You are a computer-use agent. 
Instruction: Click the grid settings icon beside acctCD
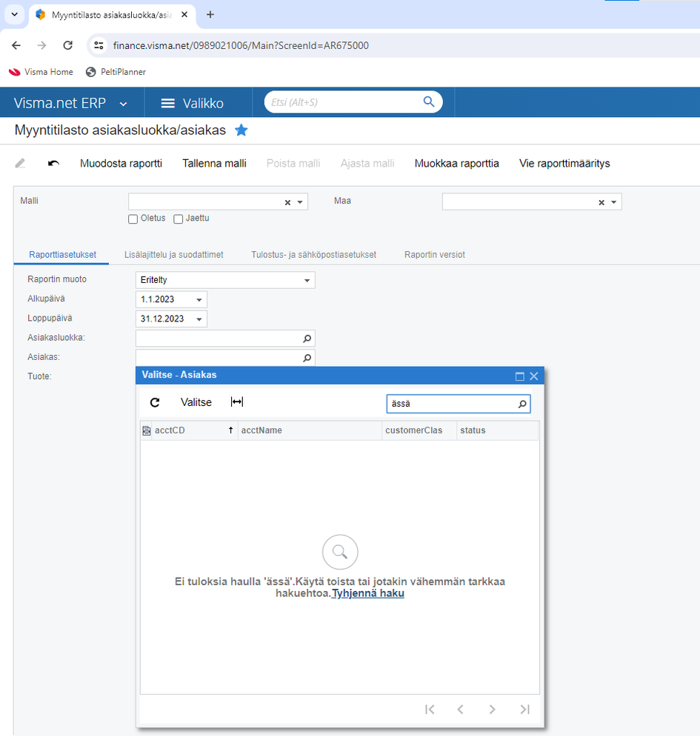(147, 431)
